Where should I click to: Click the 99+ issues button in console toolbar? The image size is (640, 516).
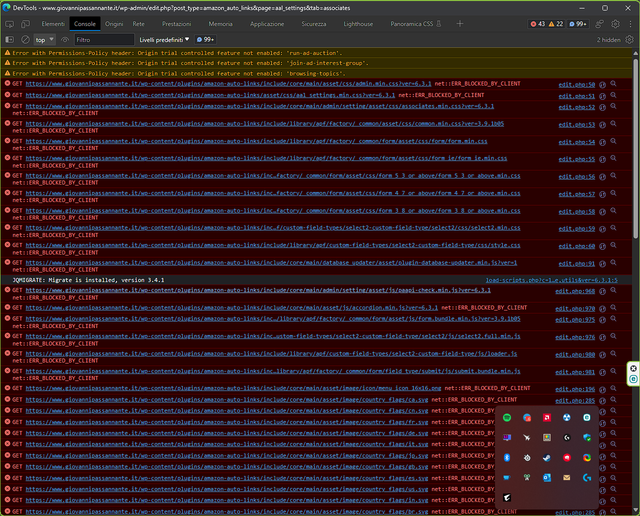tap(205, 40)
